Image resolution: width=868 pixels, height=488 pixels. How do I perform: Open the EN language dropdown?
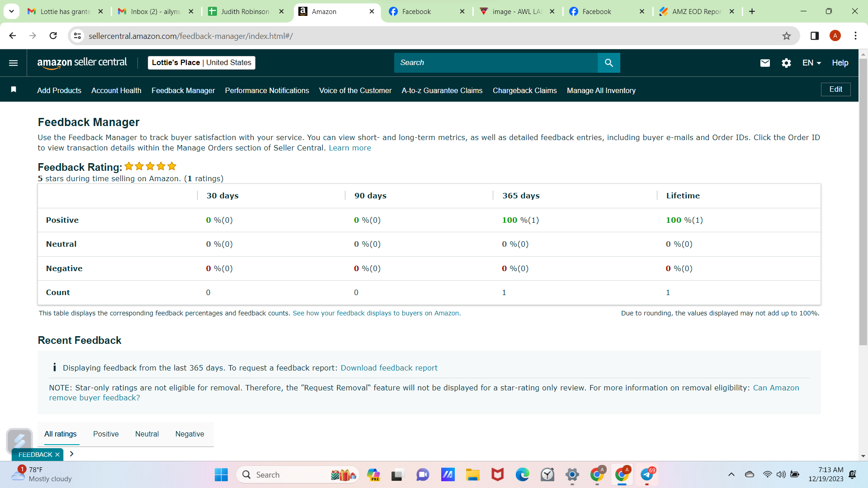pyautogui.click(x=811, y=63)
